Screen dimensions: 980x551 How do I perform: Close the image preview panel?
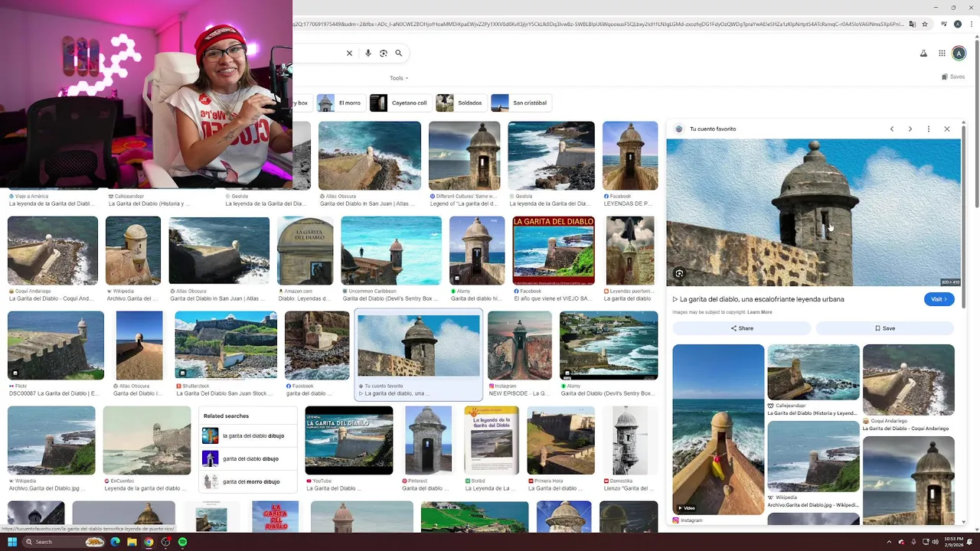tap(947, 129)
